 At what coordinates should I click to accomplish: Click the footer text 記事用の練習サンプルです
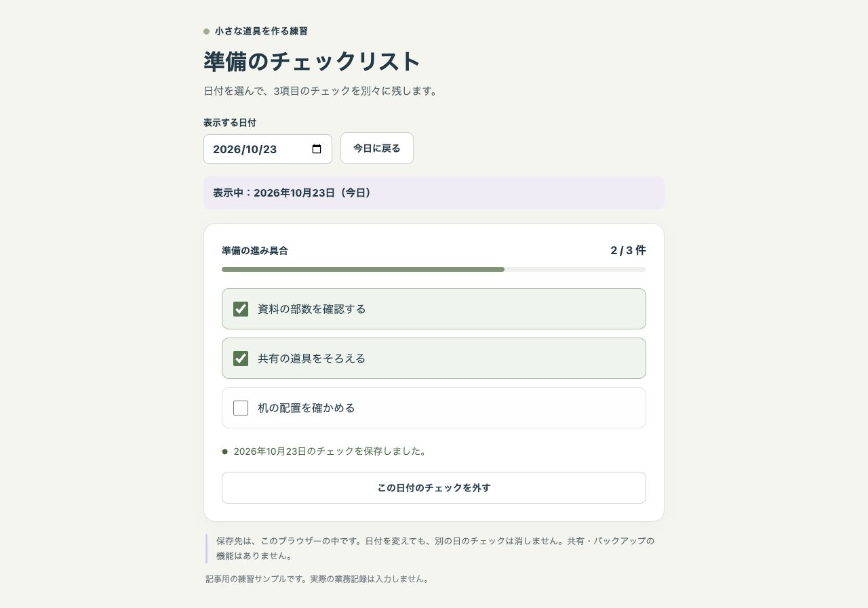coord(317,580)
